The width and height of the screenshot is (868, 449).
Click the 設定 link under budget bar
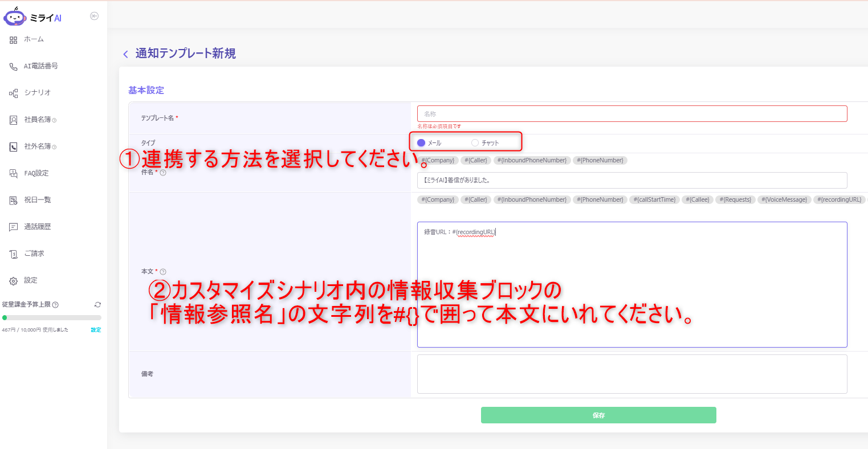click(x=96, y=330)
